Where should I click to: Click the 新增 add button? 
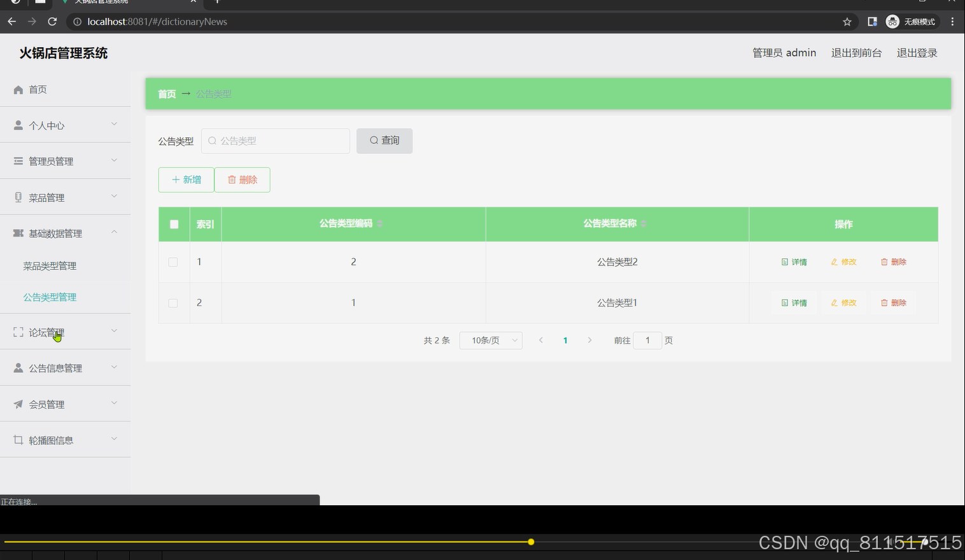[x=186, y=179]
